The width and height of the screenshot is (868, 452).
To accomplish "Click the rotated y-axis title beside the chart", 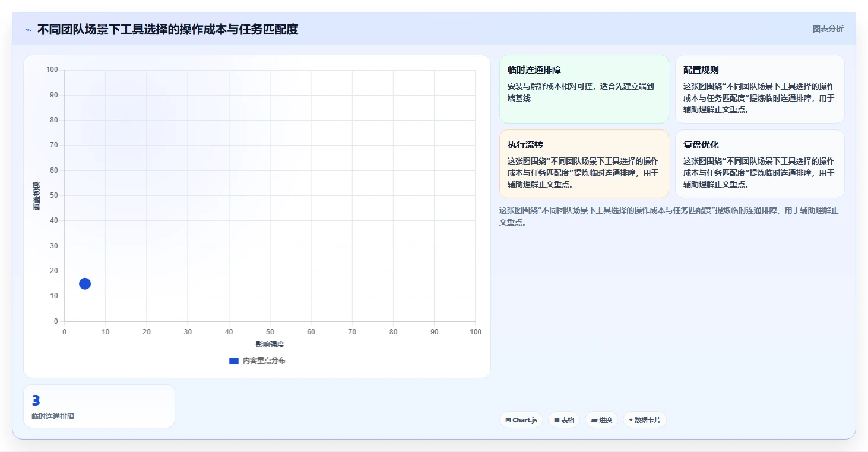I will tap(37, 195).
